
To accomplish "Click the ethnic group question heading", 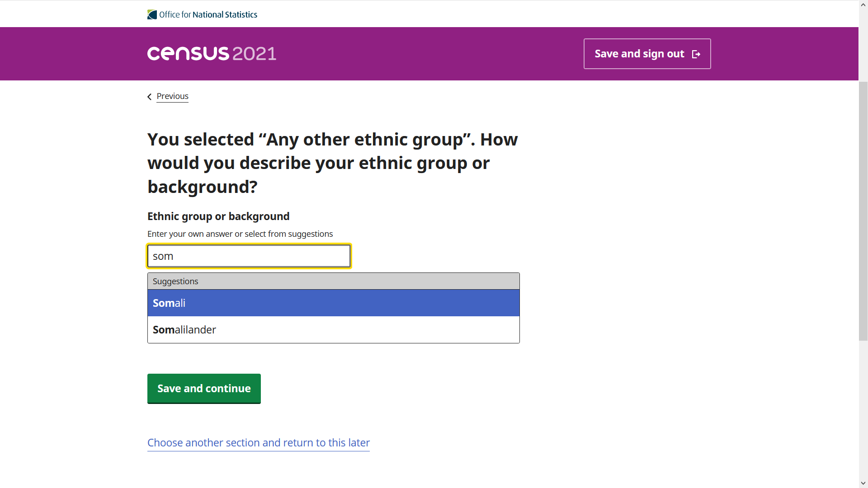I will (x=332, y=163).
